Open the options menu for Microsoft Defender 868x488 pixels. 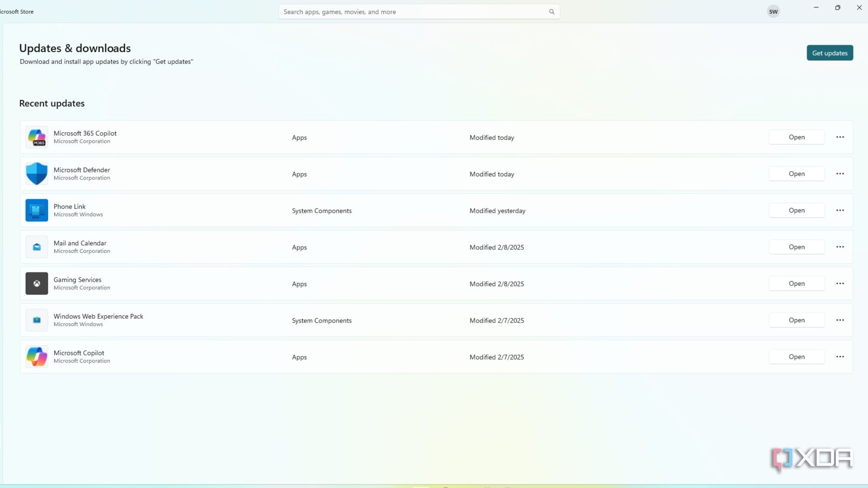840,174
